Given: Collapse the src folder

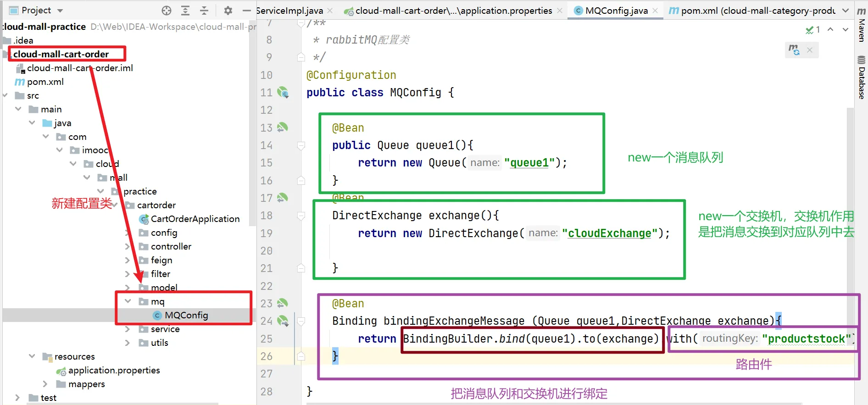Looking at the screenshot, I should (6, 95).
